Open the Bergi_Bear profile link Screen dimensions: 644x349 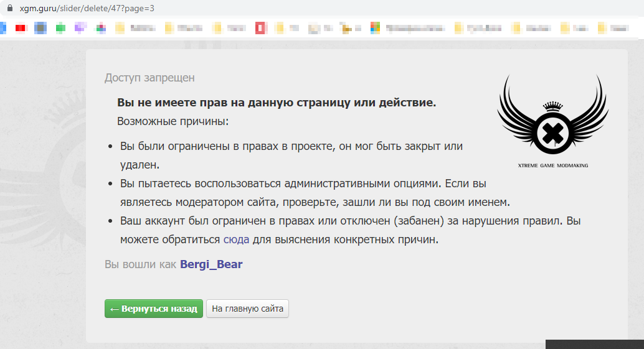pyautogui.click(x=211, y=264)
